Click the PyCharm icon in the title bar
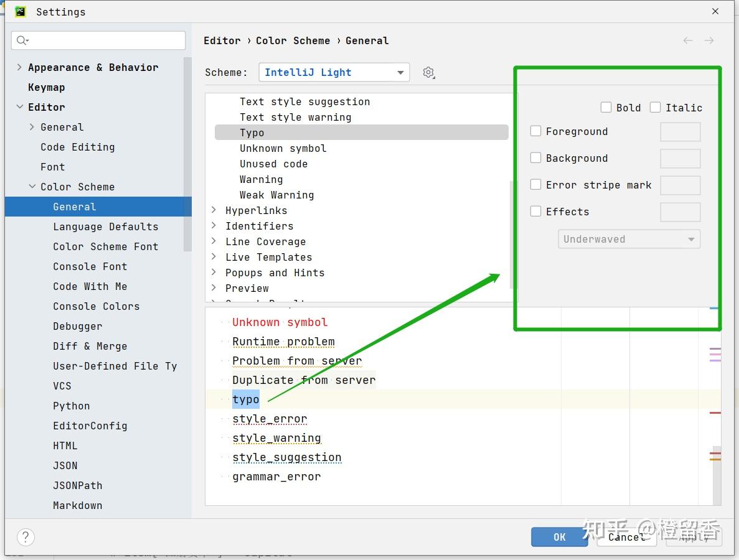 [x=20, y=11]
